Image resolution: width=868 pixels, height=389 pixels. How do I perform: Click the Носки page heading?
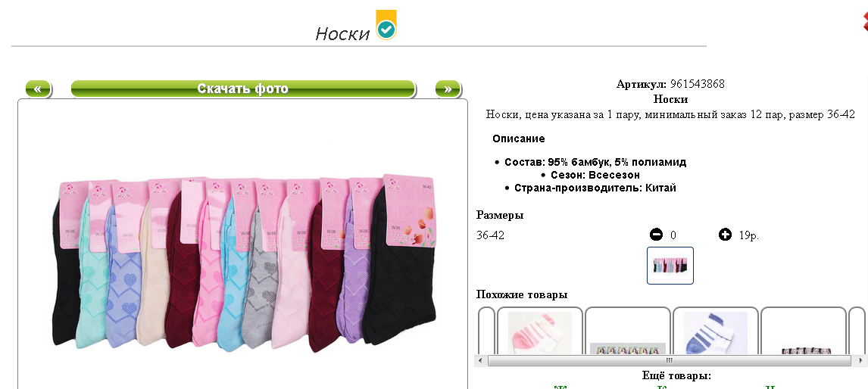click(342, 34)
